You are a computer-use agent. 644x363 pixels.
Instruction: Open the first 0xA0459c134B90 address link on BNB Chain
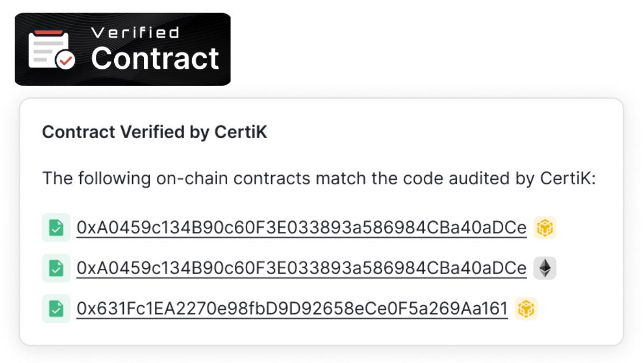click(x=301, y=228)
